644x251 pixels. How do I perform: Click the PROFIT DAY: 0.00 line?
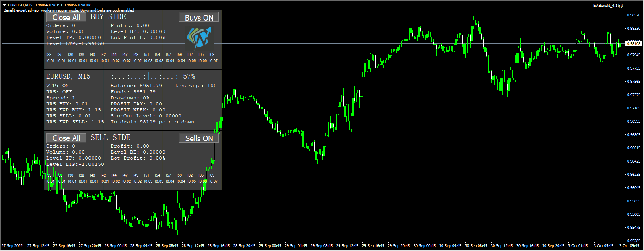[x=136, y=104]
